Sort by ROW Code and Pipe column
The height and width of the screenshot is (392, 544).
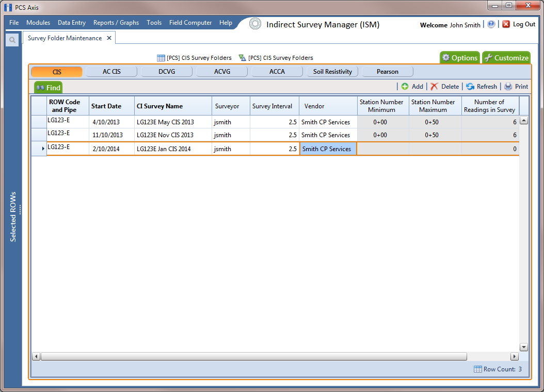point(68,106)
